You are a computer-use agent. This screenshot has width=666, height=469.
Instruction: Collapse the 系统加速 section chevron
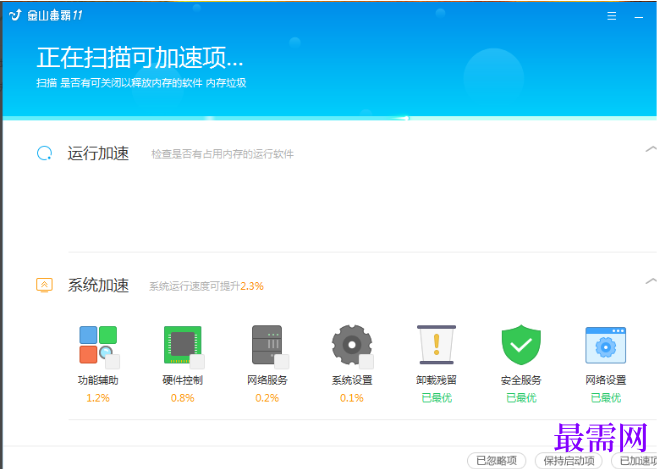pos(651,281)
